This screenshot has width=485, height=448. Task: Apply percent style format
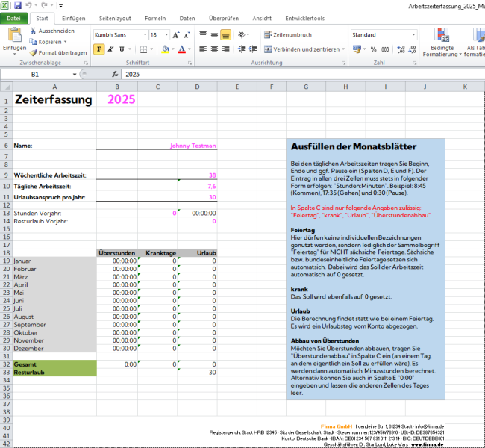[x=373, y=49]
